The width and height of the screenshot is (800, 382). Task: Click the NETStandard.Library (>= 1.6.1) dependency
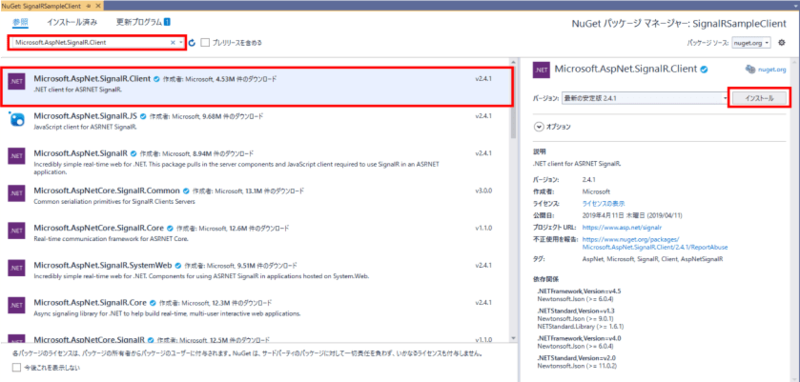(581, 326)
